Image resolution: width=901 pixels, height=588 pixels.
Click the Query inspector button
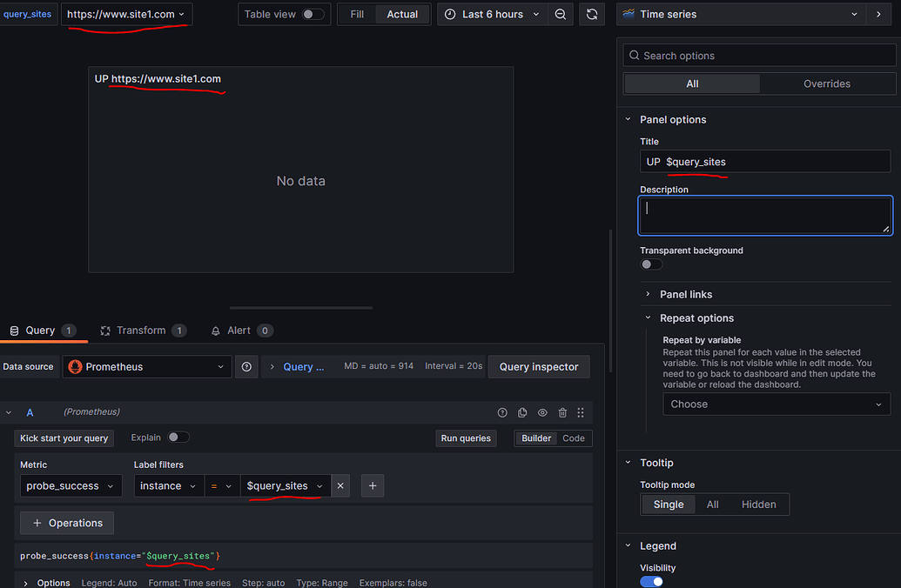click(x=539, y=367)
